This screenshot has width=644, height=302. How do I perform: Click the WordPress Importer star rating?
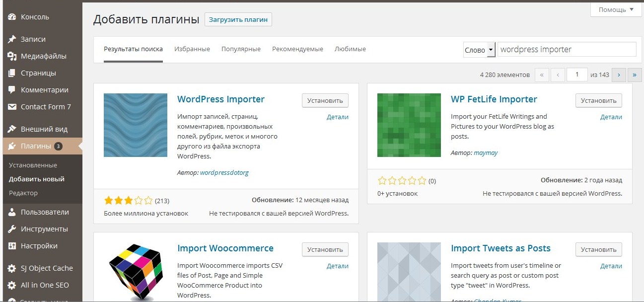(x=128, y=201)
